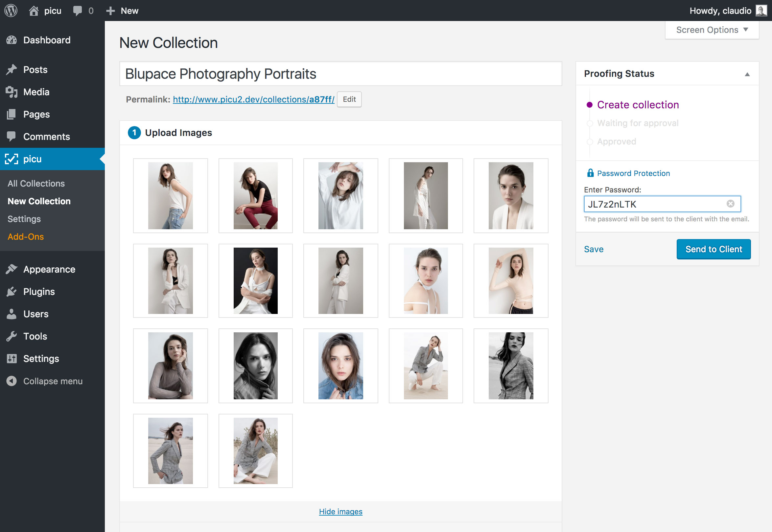Open the Appearance menu
This screenshot has width=772, height=532.
coord(52,269)
